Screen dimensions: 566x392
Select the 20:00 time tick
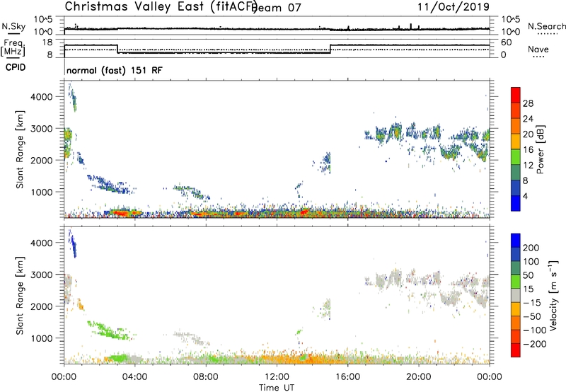point(419,377)
